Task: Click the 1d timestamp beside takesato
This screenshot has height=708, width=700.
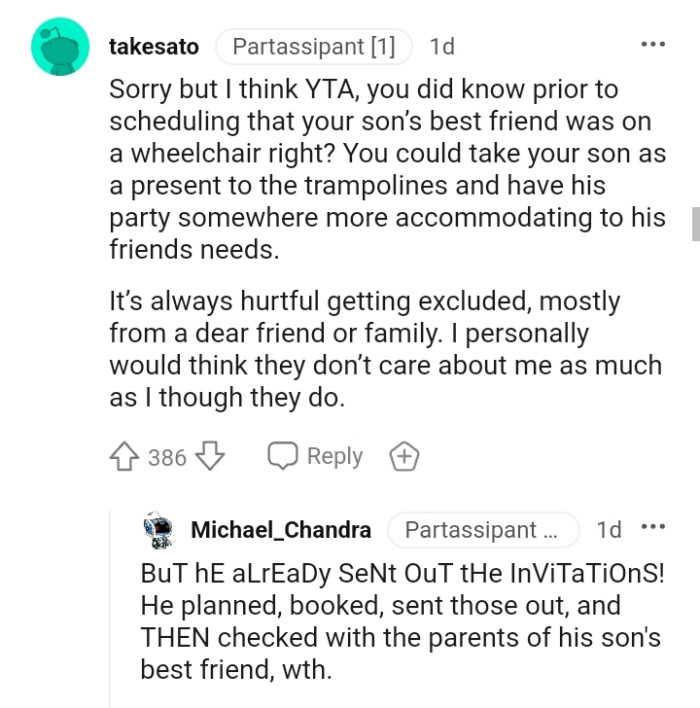Action: click(x=441, y=46)
